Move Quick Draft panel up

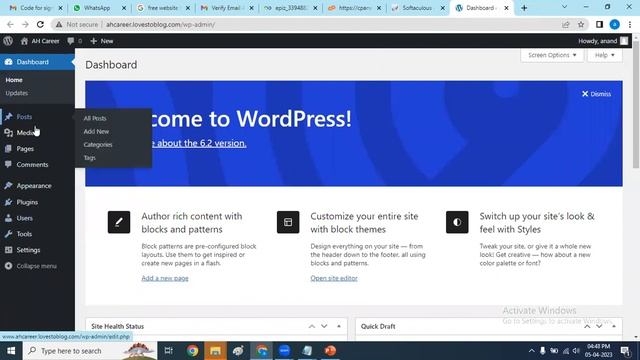tap(587, 327)
